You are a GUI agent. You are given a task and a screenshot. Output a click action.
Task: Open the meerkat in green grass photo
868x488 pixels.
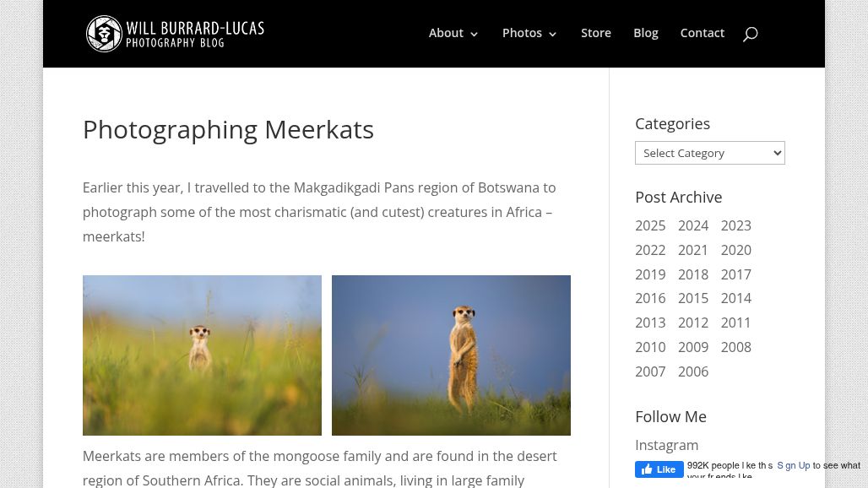click(202, 355)
